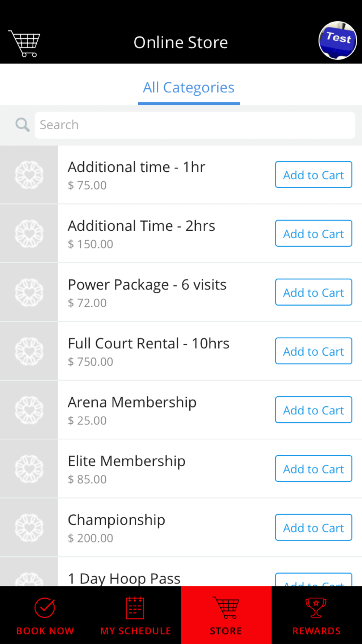Open the Test profile avatar
Screen dimensions: 362x644
click(x=337, y=40)
